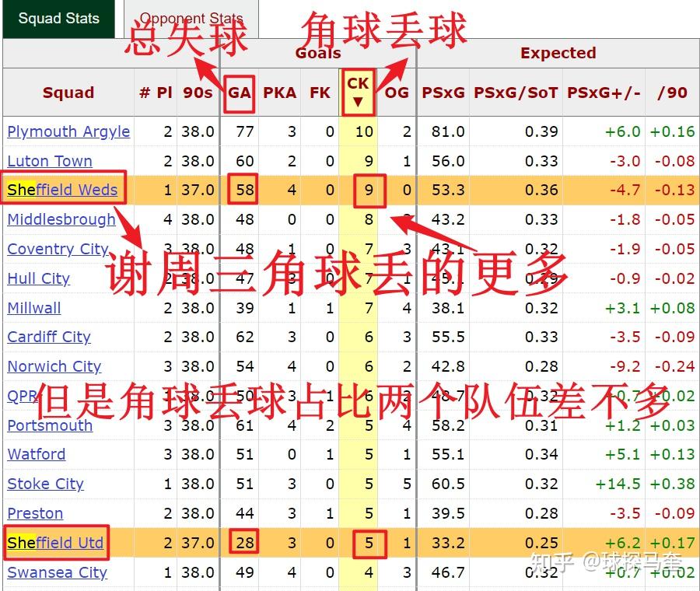Select Sheffield Utd GA value 28
700x591 pixels.
245,542
